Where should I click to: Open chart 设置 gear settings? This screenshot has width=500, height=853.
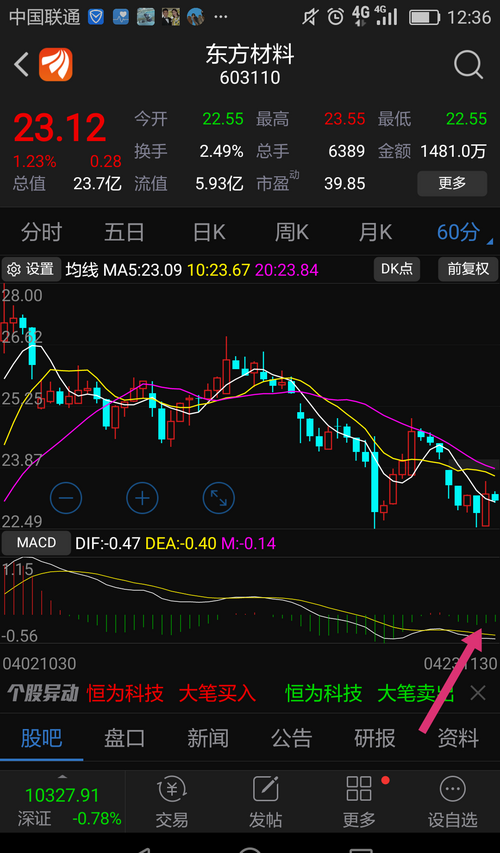30,269
